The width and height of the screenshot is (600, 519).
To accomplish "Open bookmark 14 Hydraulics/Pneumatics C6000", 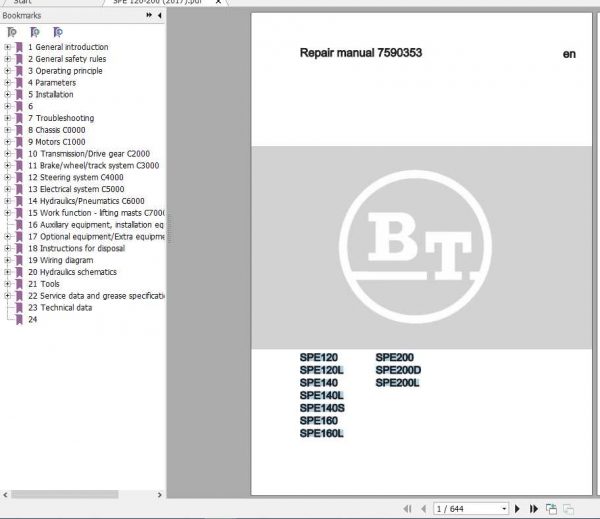I will click(x=86, y=201).
